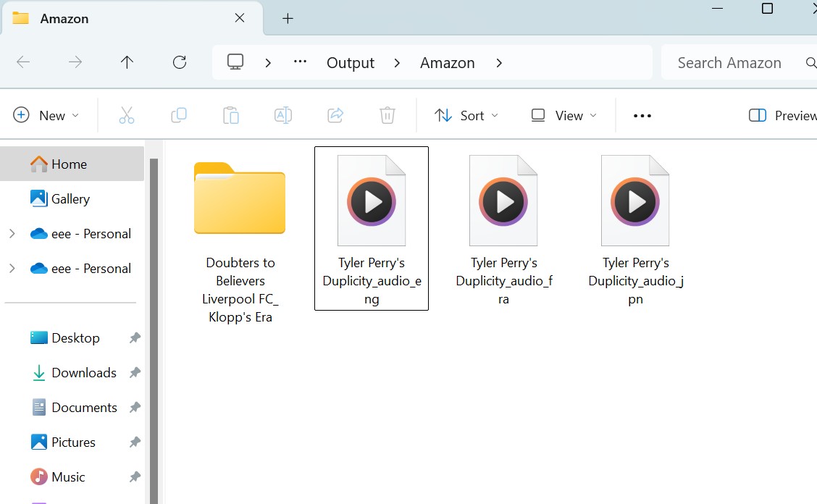The image size is (817, 504).
Task: Go back with the Back arrow
Action: pyautogui.click(x=23, y=62)
